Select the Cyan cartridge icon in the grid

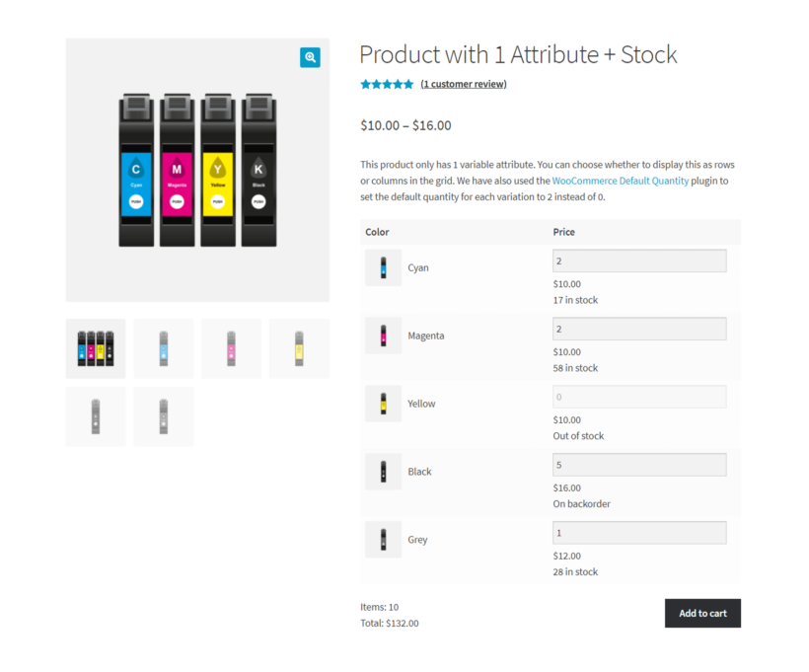(383, 267)
